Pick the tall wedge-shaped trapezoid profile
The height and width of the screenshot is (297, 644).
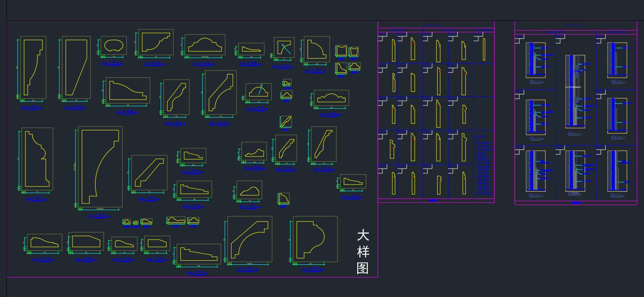click(x=76, y=67)
